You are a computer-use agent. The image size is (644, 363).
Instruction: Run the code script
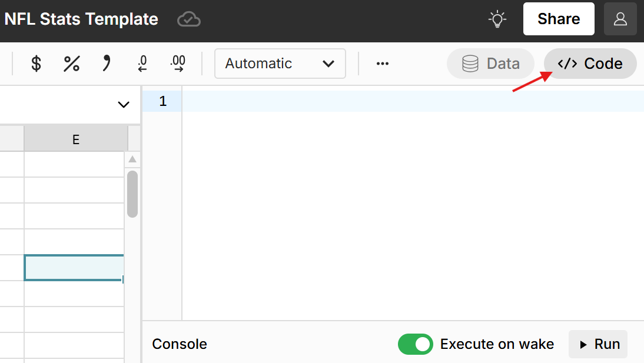[598, 344]
